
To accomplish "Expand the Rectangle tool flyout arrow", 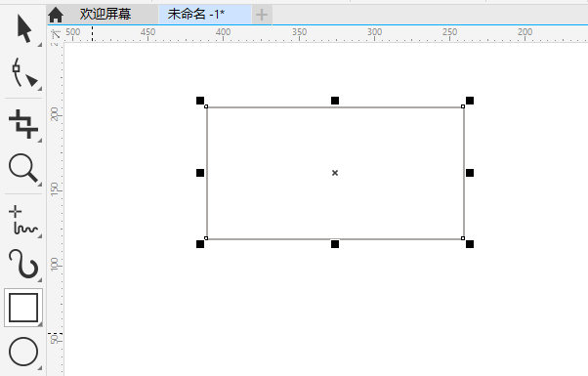I will click(x=39, y=324).
